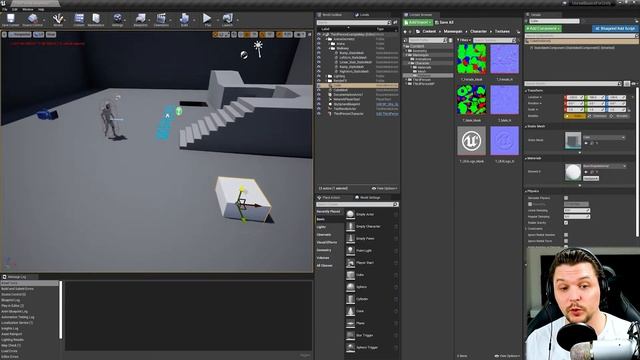The width and height of the screenshot is (640, 360).
Task: Open the Edit menu
Action: [15, 9]
